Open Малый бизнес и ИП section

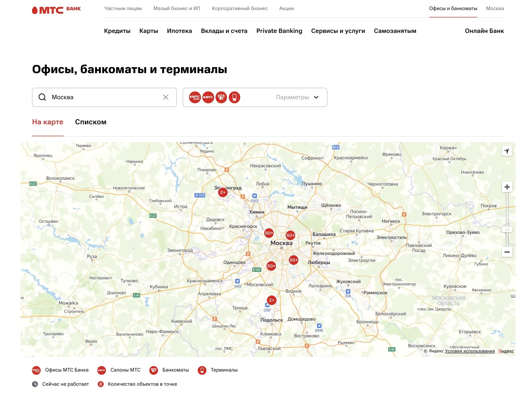click(x=177, y=8)
